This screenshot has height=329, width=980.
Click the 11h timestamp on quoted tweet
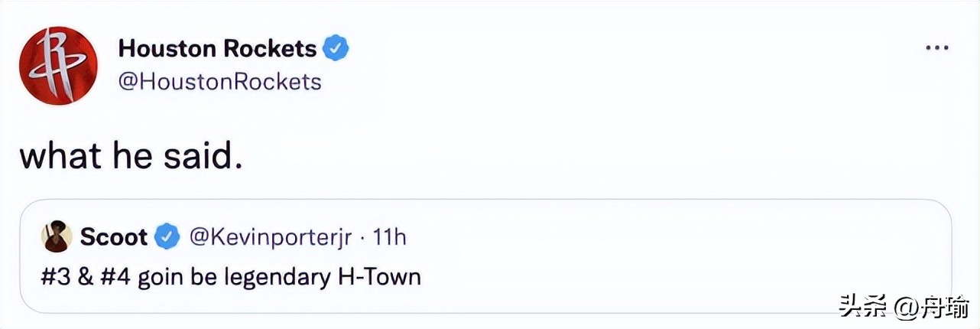[x=389, y=237]
